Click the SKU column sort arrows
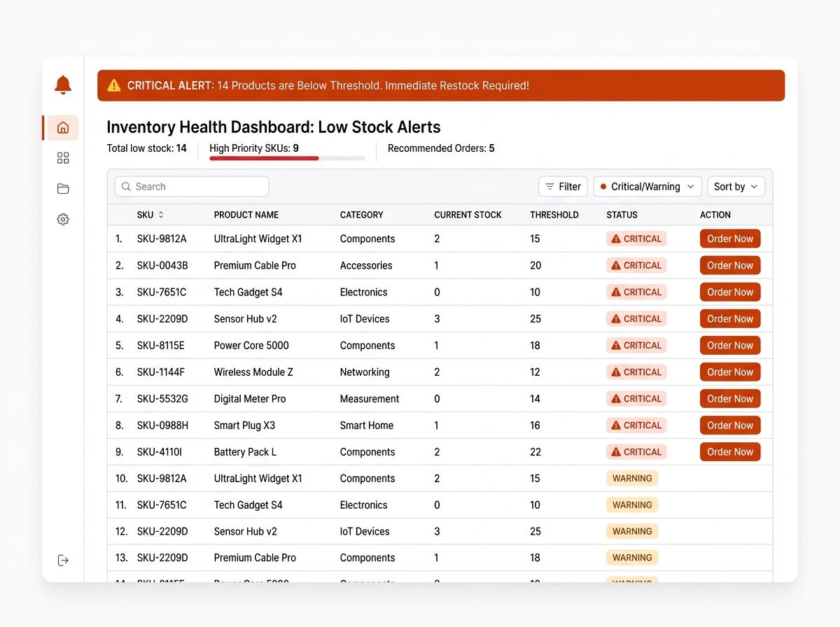 click(x=161, y=215)
